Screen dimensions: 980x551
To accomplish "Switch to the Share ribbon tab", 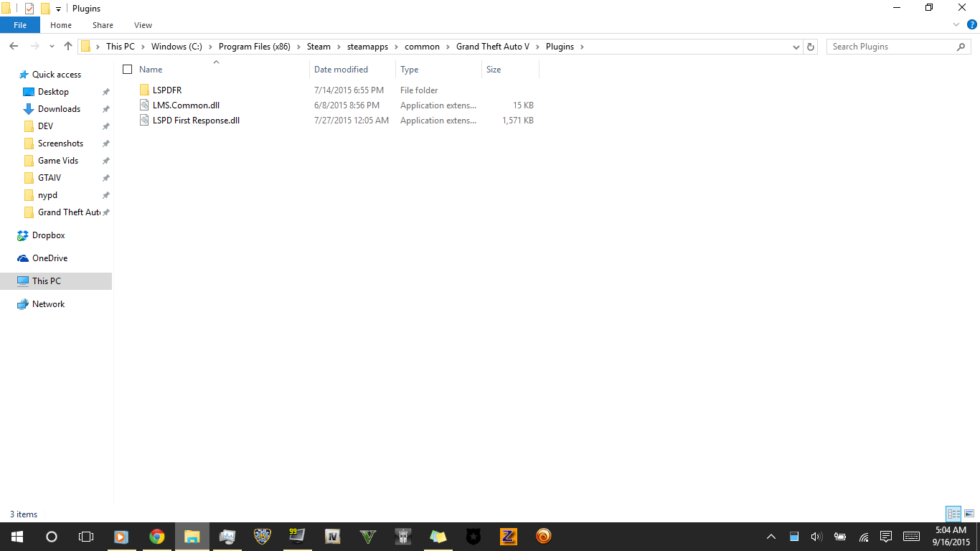I will (103, 25).
